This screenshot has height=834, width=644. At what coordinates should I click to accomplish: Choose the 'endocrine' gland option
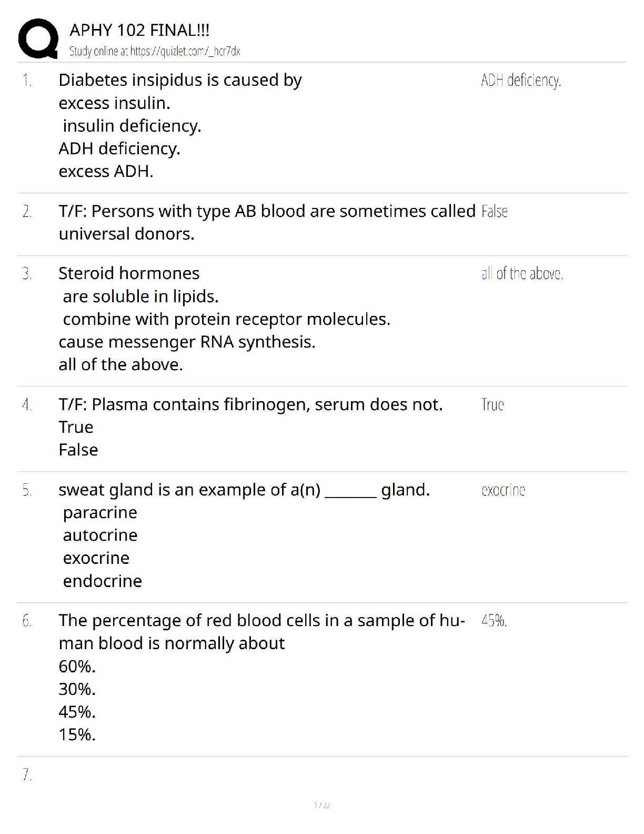pos(103,581)
